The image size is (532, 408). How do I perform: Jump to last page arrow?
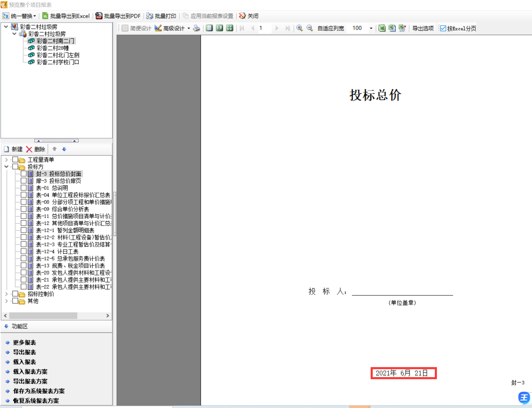[x=288, y=28]
